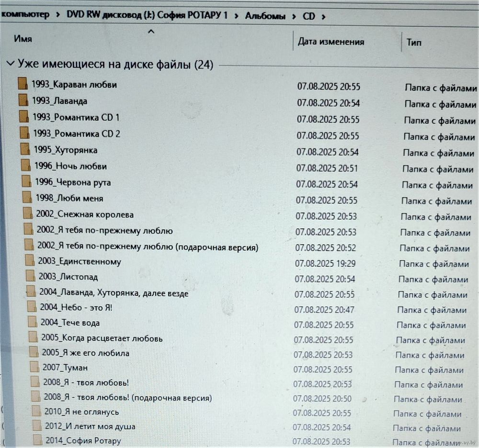The image size is (479, 448).
Task: Click folder icon of 2008 подарочная версия row
Action: (x=35, y=396)
